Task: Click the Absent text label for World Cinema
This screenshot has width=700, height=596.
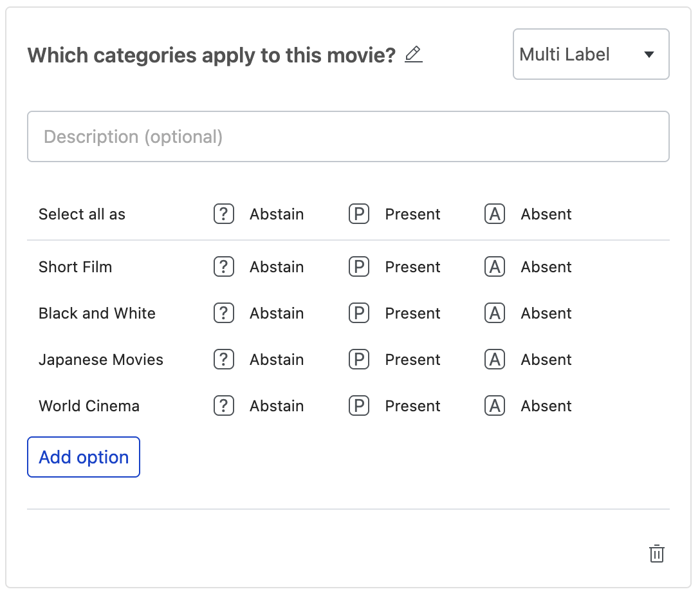Action: [x=546, y=405]
